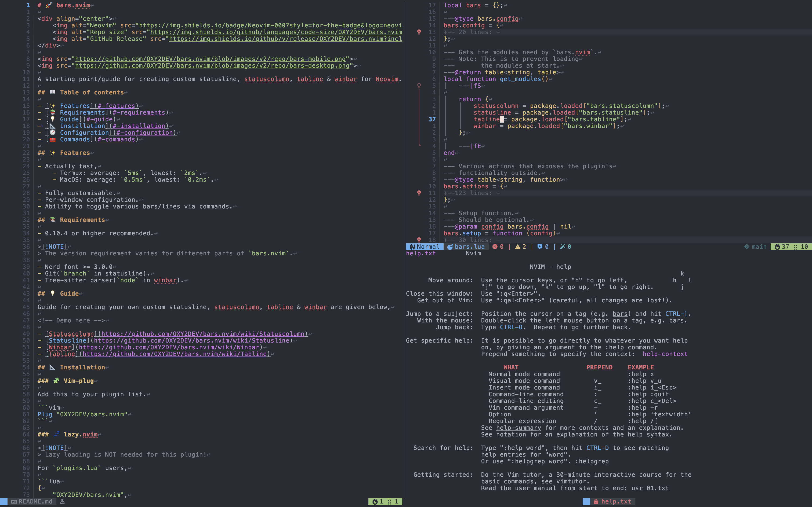
Task: Open the help-summary link in help
Action: point(519,428)
